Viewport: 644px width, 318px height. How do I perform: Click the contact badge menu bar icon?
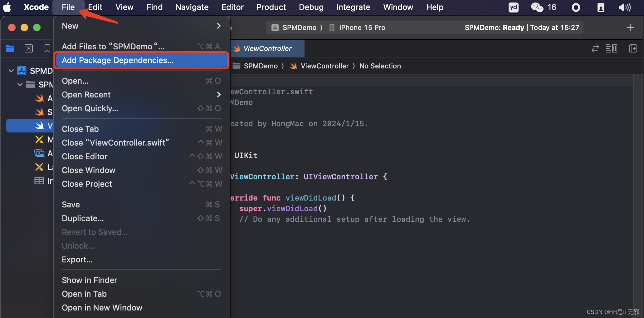(601, 7)
